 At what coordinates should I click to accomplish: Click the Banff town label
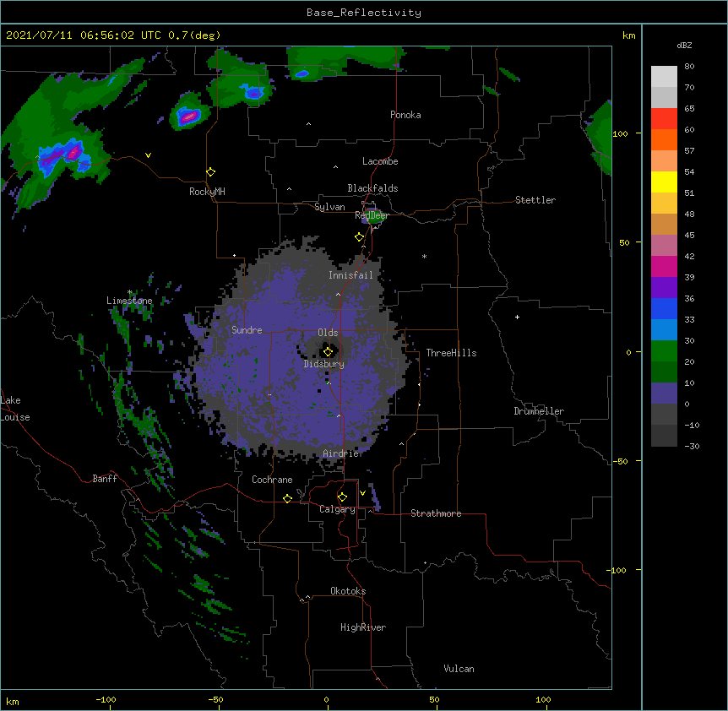point(105,479)
